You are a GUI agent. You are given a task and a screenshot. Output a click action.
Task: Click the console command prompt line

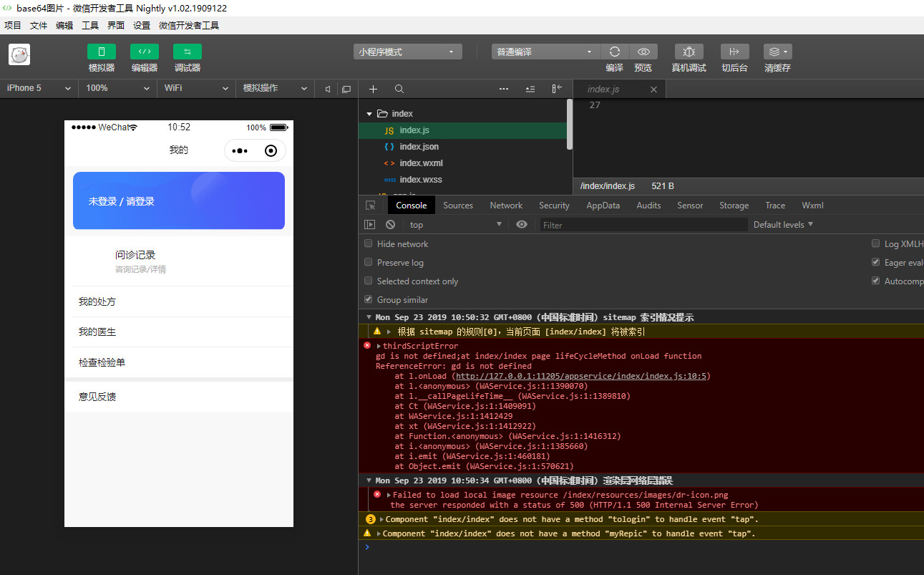point(641,547)
